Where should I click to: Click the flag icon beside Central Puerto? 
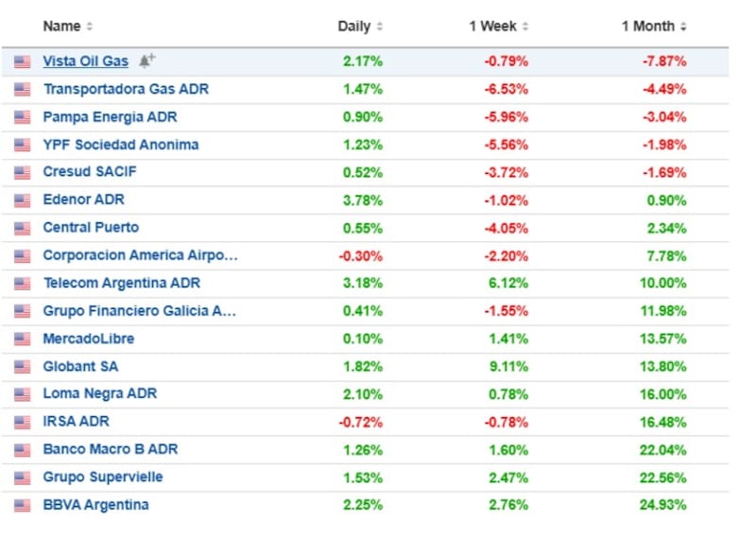pyautogui.click(x=22, y=228)
